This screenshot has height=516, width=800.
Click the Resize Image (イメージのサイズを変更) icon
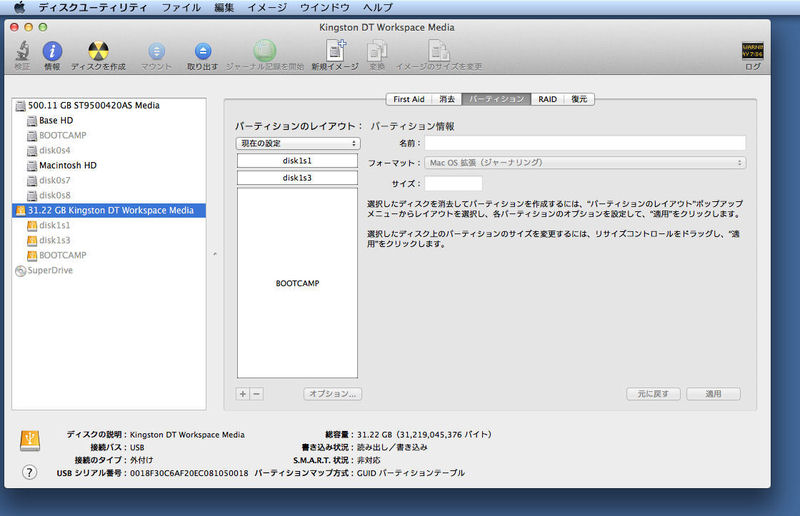click(439, 51)
